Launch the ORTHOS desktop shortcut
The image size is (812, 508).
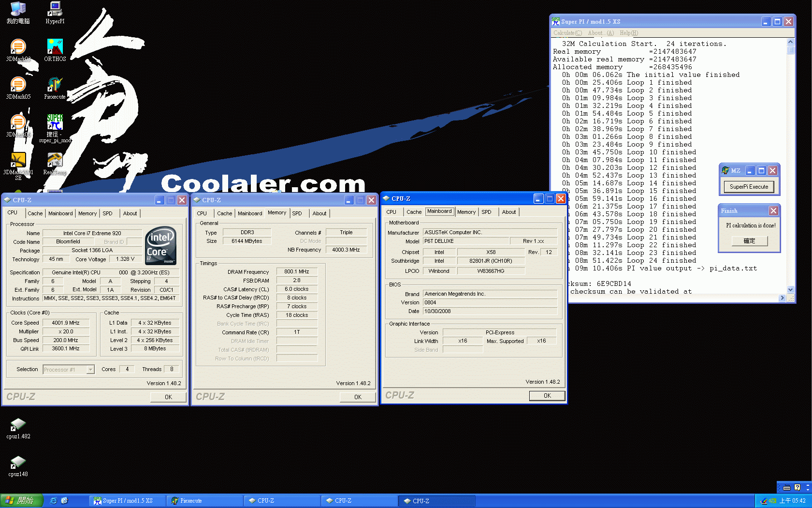[55, 50]
